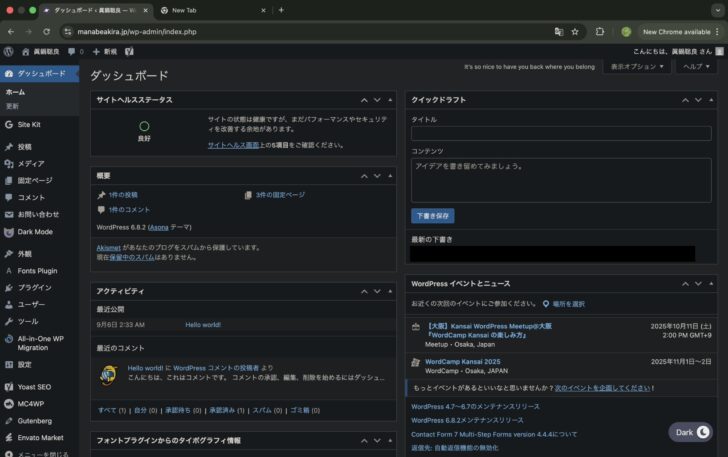Image resolution: width=728 pixels, height=457 pixels.
Task: Click the Chrome extensions puzzle icon
Action: coord(600,31)
